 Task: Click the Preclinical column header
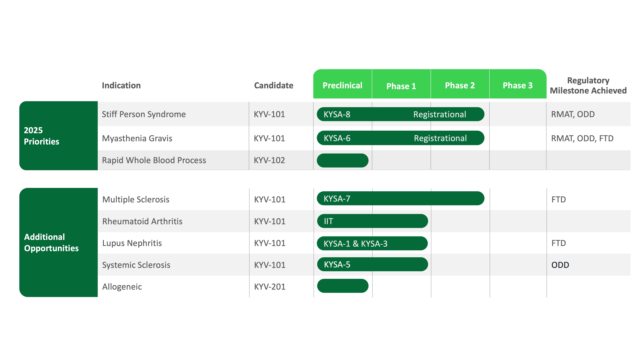pos(342,85)
